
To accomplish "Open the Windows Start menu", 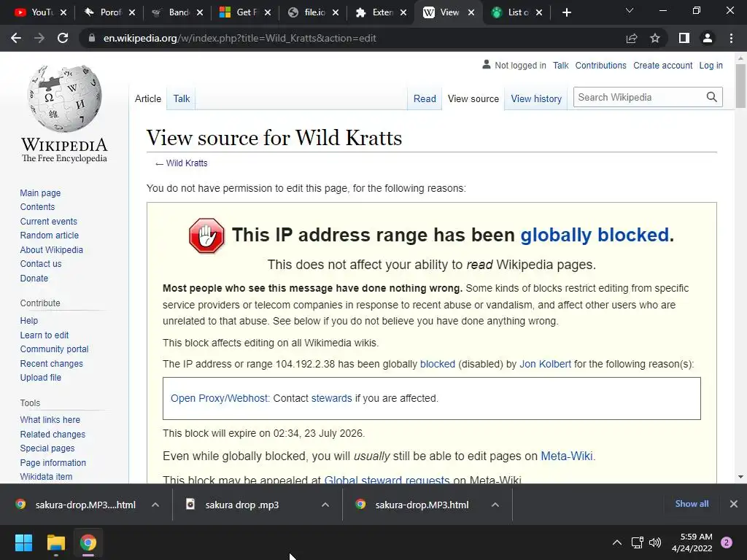I will [23, 542].
